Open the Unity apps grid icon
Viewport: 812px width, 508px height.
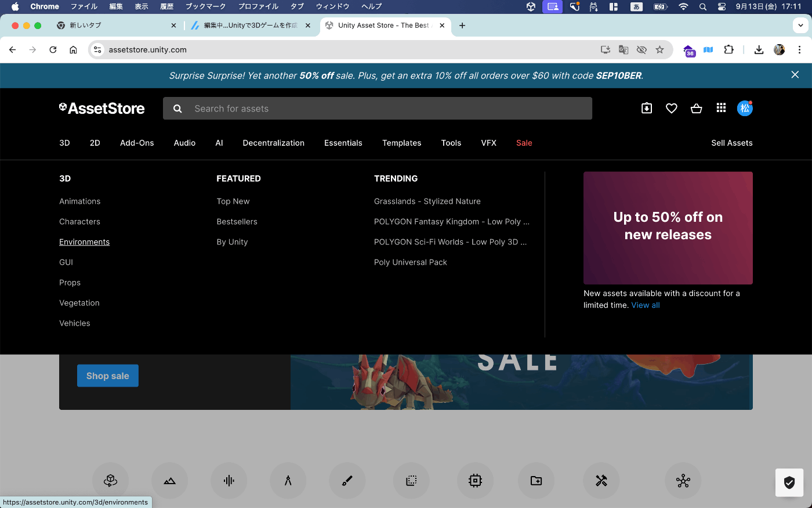[721, 108]
